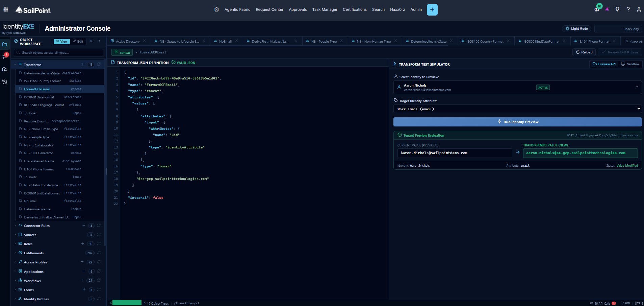This screenshot has width=644, height=306.
Task: Click the Reload button
Action: (584, 52)
